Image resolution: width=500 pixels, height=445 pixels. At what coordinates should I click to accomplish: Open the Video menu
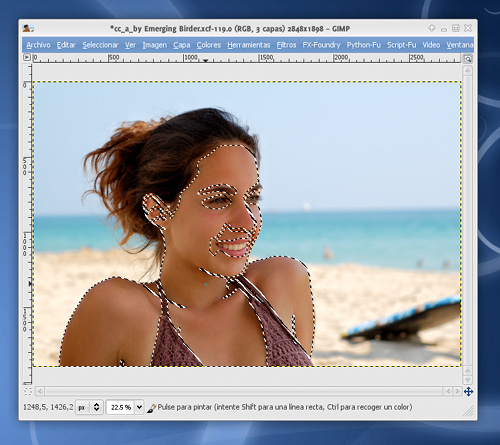click(x=431, y=45)
